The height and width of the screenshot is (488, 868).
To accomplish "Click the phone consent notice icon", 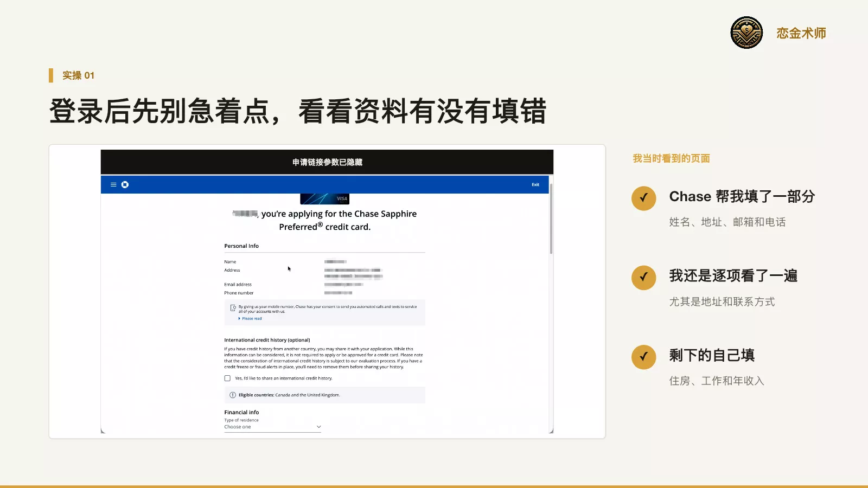I will coord(233,308).
